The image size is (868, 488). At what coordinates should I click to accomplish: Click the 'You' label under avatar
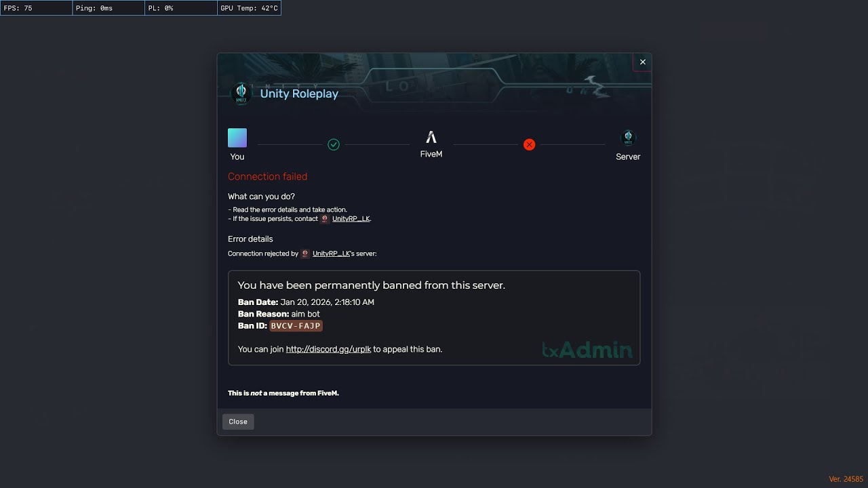(237, 157)
